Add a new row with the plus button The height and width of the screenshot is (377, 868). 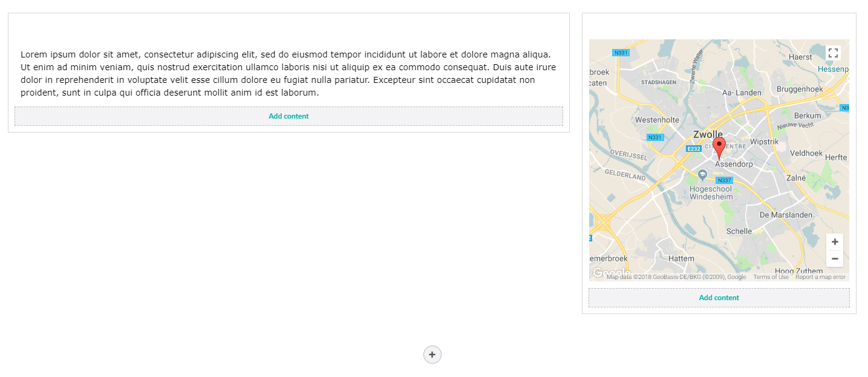click(432, 355)
